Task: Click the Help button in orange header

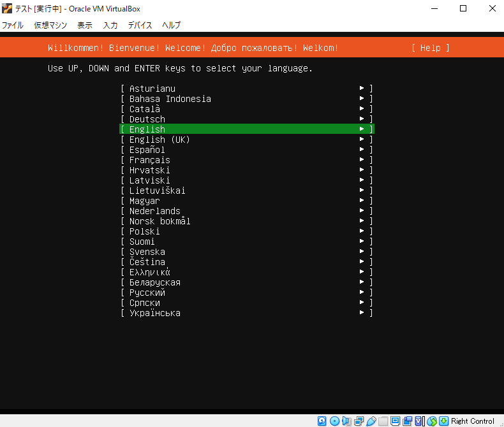Action: pyautogui.click(x=431, y=48)
